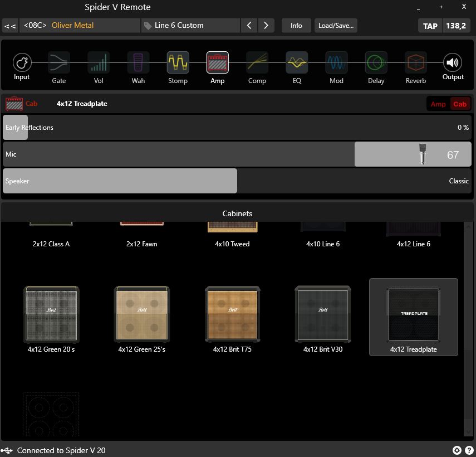Tap tempo with TAP button
Image resolution: width=476 pixels, height=457 pixels.
point(430,26)
